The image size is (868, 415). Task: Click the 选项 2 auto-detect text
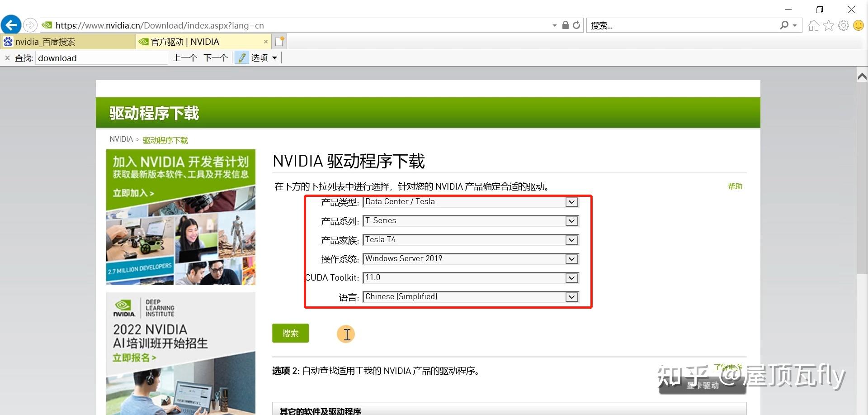click(x=377, y=371)
